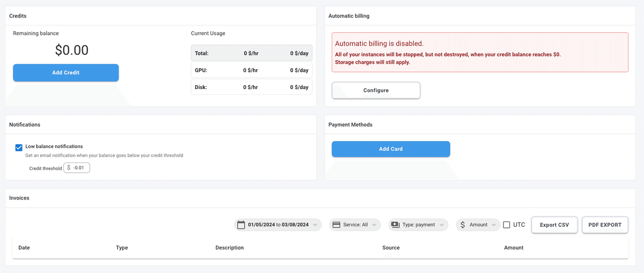Open the Service: All dropdown
The height and width of the screenshot is (273, 644).
point(355,225)
